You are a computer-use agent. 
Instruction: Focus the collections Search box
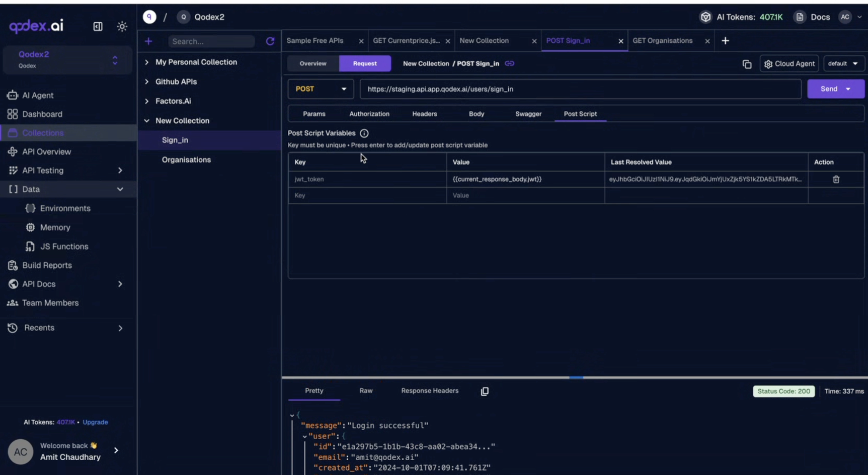[x=211, y=41]
